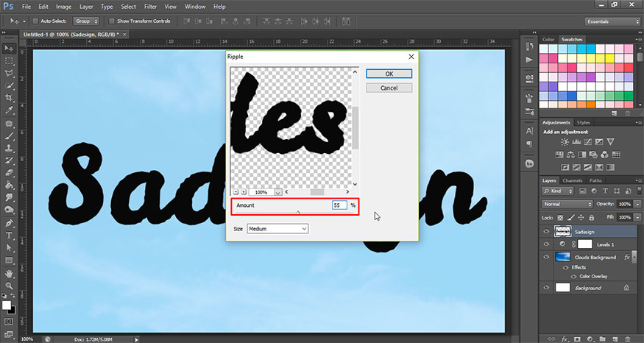
Task: Check the Show Transform Controls box
Action: click(x=112, y=21)
